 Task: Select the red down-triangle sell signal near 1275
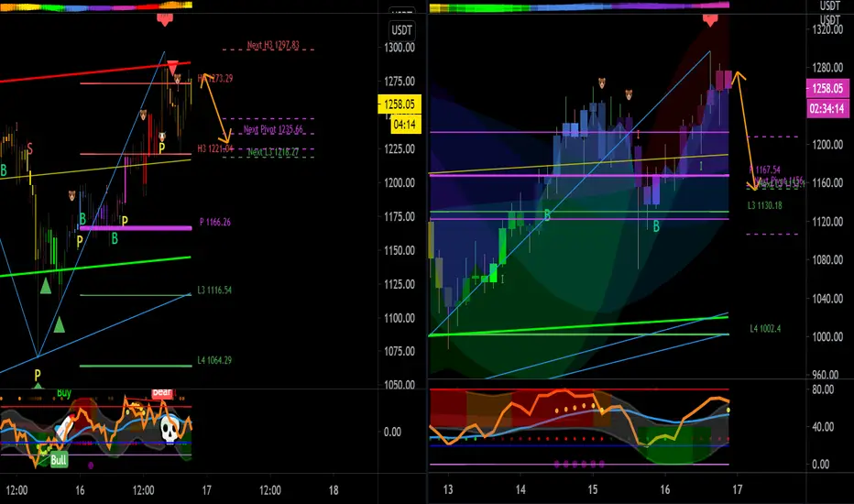(172, 68)
